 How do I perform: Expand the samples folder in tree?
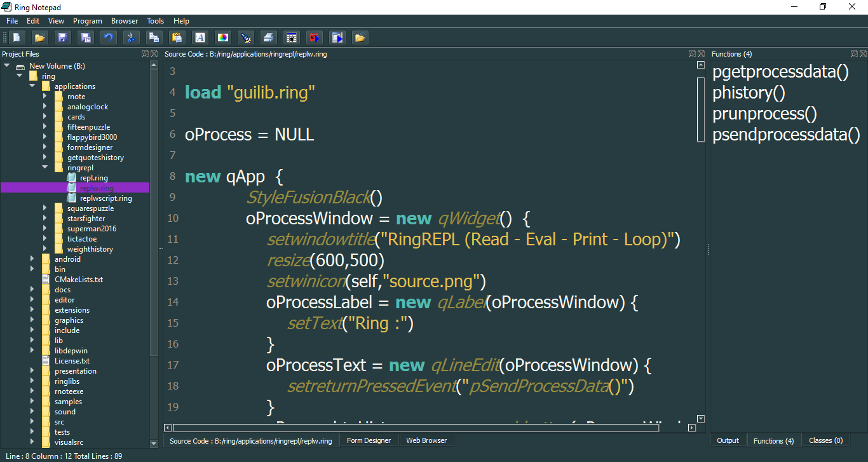tap(32, 402)
